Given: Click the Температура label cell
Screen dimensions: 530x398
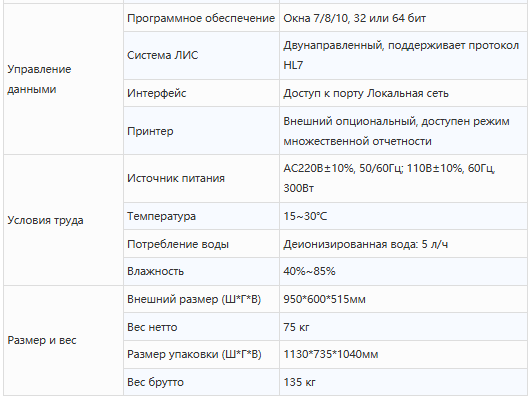Looking at the screenshot, I should 201,216.
